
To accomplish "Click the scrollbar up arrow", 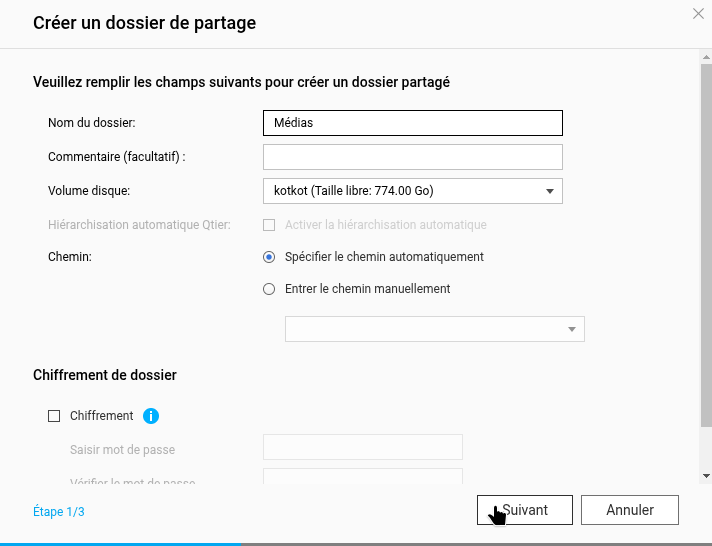I will [706, 57].
